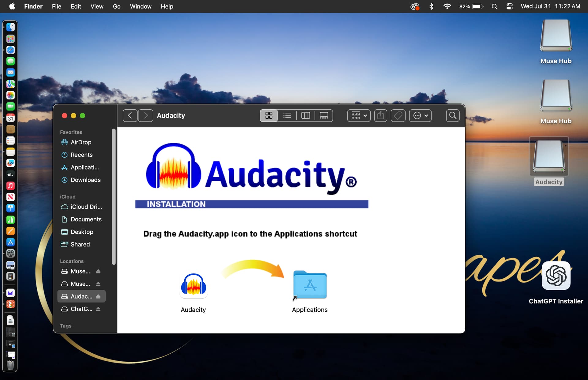The image size is (588, 380).
Task: Click the Audacity app icon
Action: coord(193,286)
